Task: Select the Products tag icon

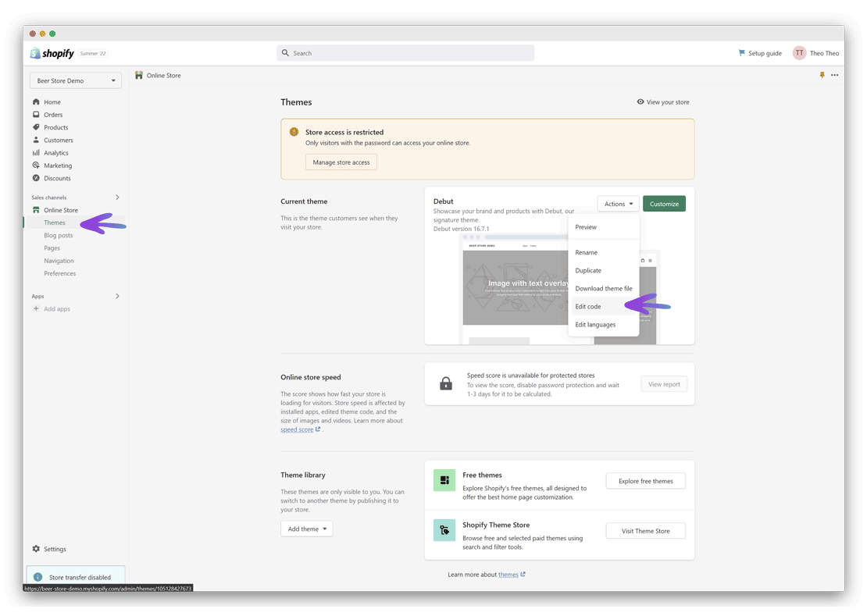Action: tap(36, 126)
